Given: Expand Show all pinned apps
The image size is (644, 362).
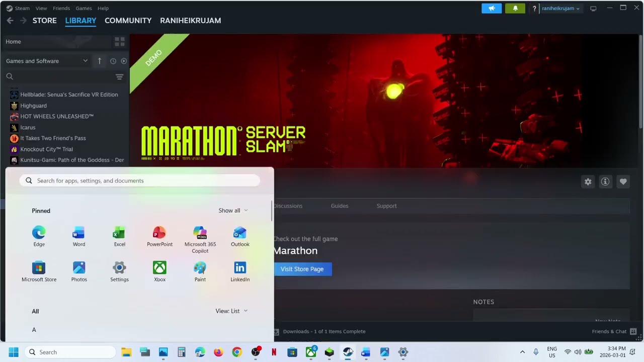Looking at the screenshot, I should point(233,211).
